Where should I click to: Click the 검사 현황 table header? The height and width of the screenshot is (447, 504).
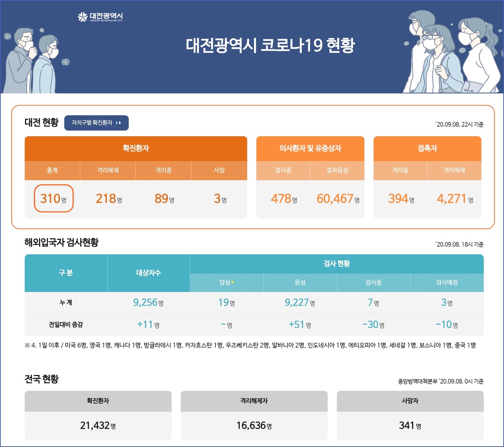pos(337,264)
